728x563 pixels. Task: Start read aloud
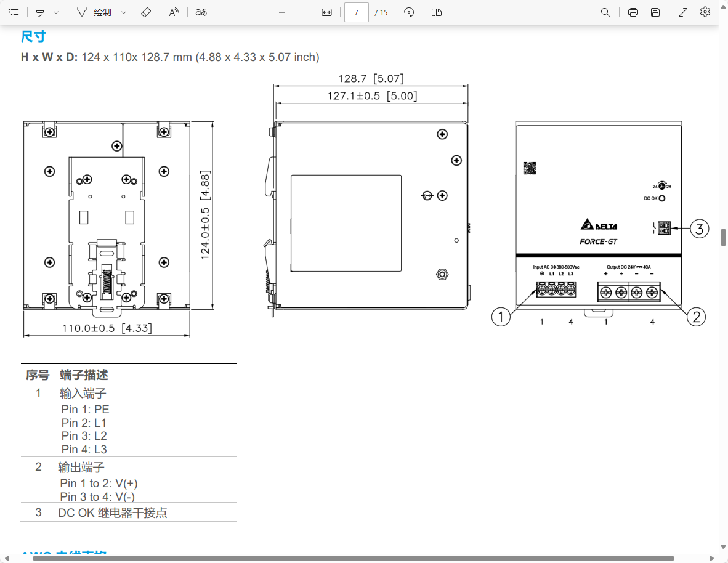(x=174, y=12)
